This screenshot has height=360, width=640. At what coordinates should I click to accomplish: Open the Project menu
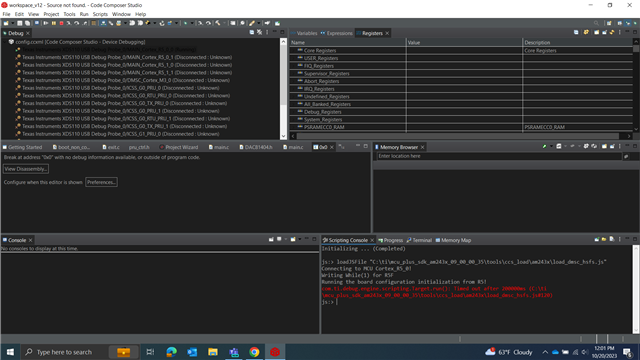[x=51, y=14]
